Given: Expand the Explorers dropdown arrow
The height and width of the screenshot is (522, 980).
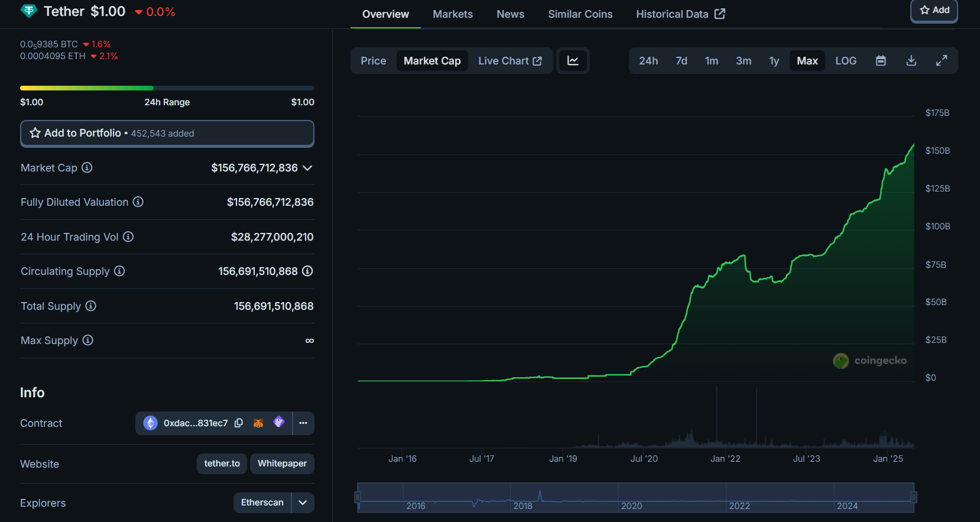Looking at the screenshot, I should pyautogui.click(x=303, y=502).
